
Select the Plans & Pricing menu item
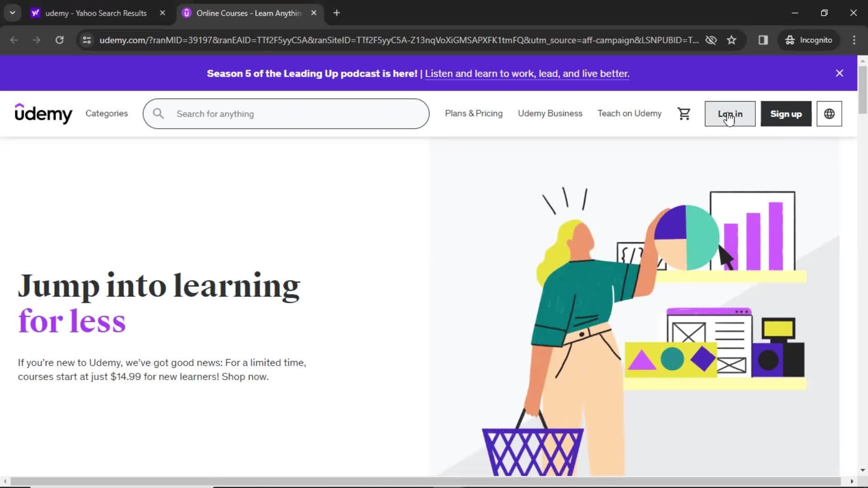pos(474,113)
